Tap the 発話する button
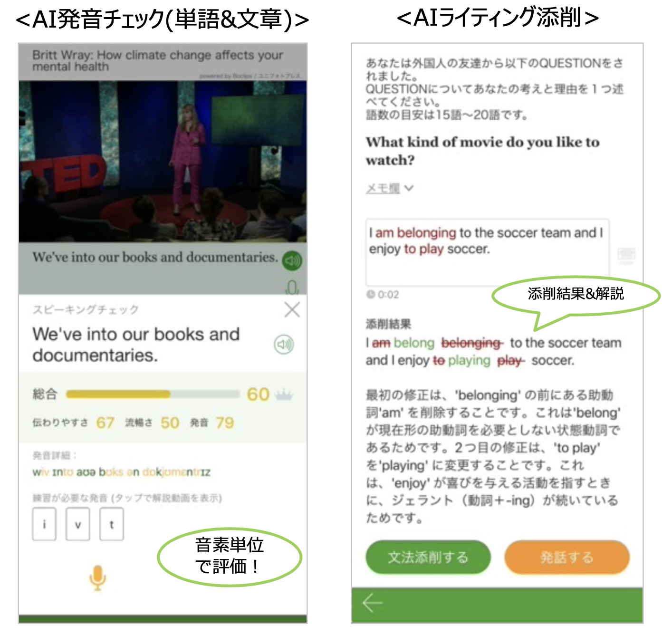Image resolution: width=672 pixels, height=635 pixels. 567,557
